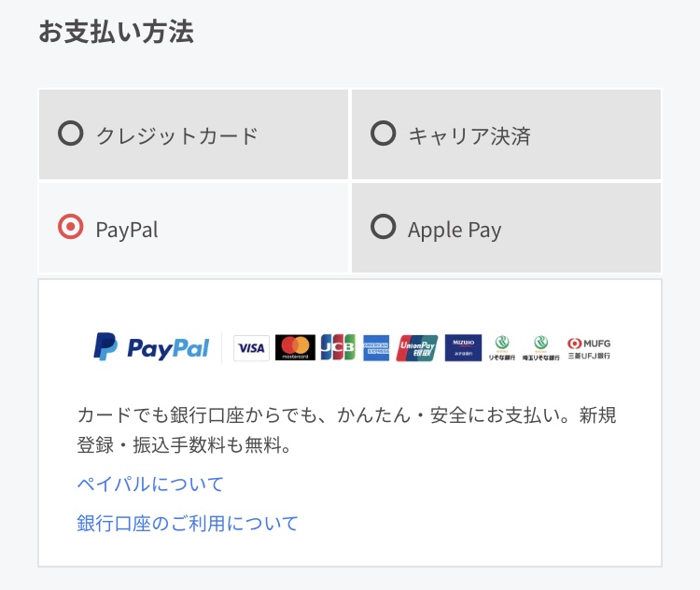The image size is (700, 590).
Task: Select the PayPal radio button
Action: tap(71, 227)
